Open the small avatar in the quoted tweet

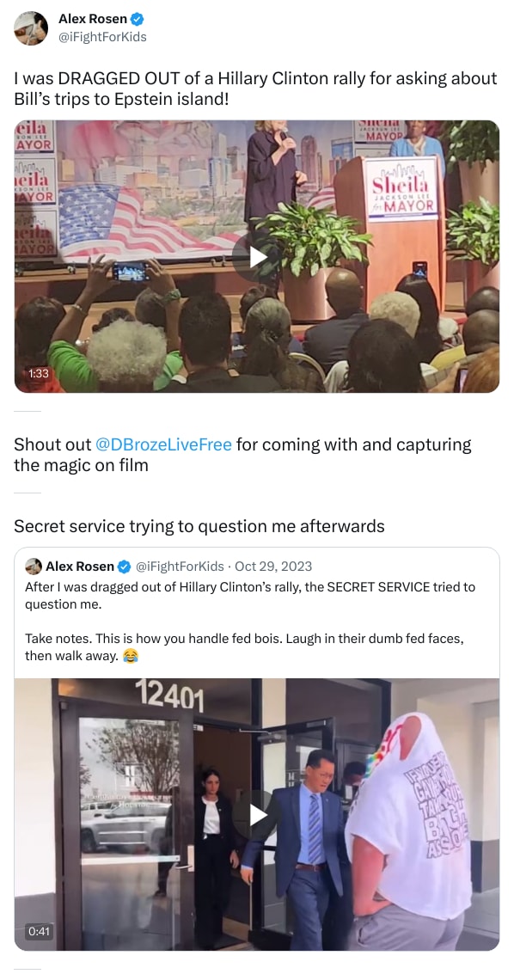tap(34, 567)
